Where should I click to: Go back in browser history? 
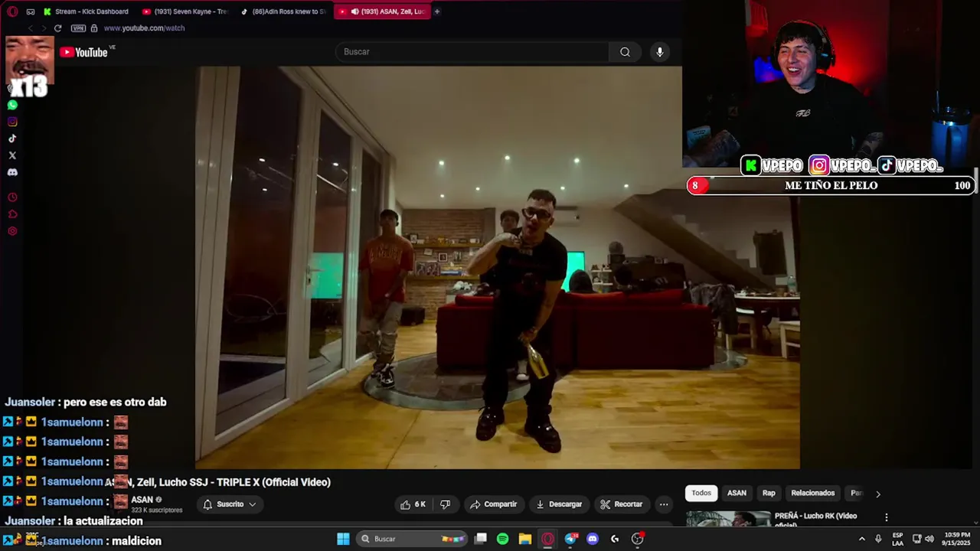(x=30, y=28)
